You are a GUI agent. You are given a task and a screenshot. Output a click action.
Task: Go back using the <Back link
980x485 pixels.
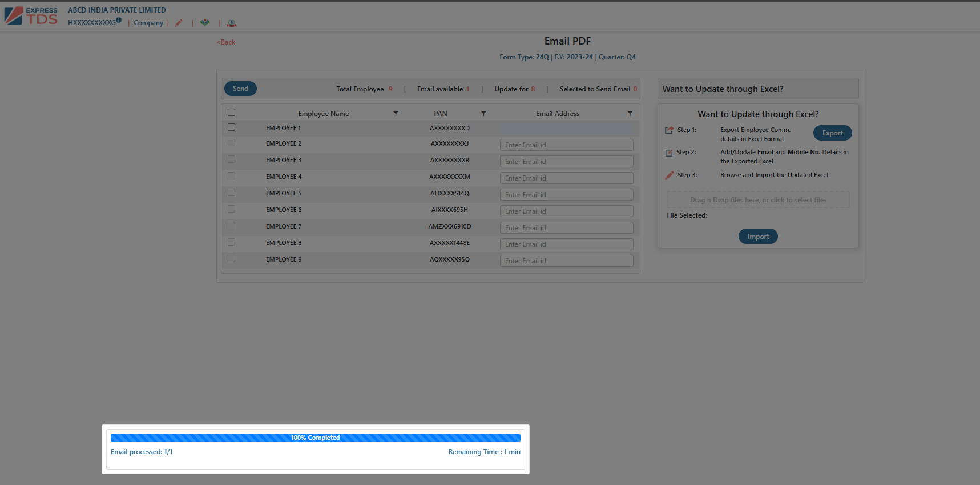226,42
